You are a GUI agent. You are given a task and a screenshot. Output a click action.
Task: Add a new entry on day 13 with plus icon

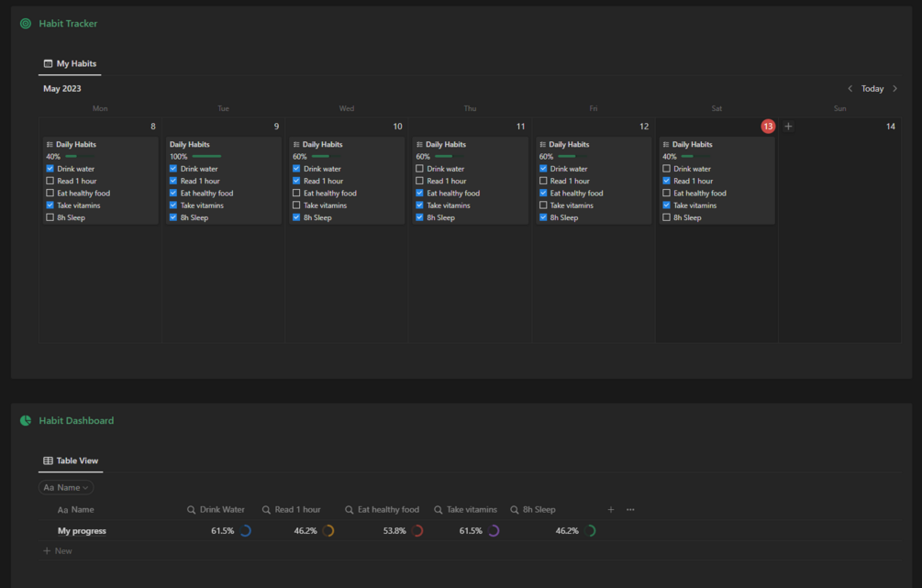tap(789, 127)
